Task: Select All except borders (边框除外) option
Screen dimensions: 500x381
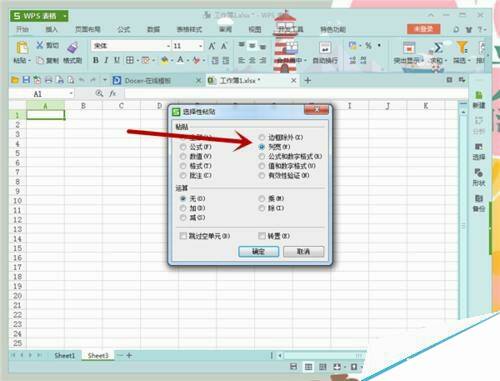Action: point(262,137)
